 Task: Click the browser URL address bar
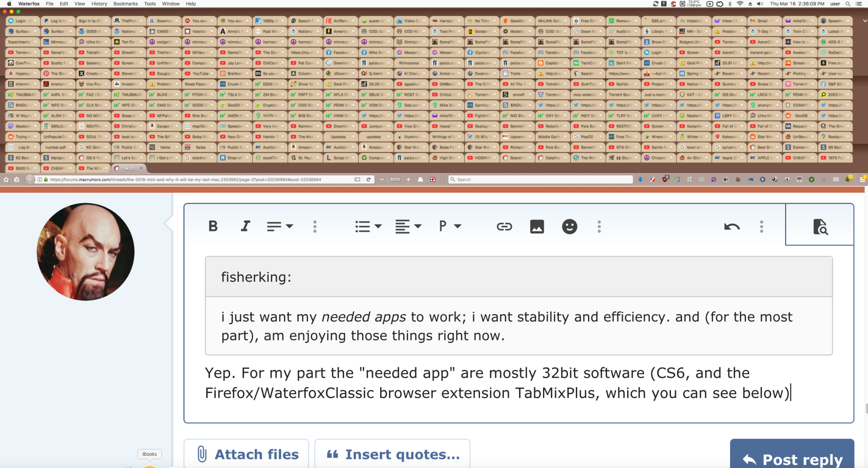pos(200,179)
